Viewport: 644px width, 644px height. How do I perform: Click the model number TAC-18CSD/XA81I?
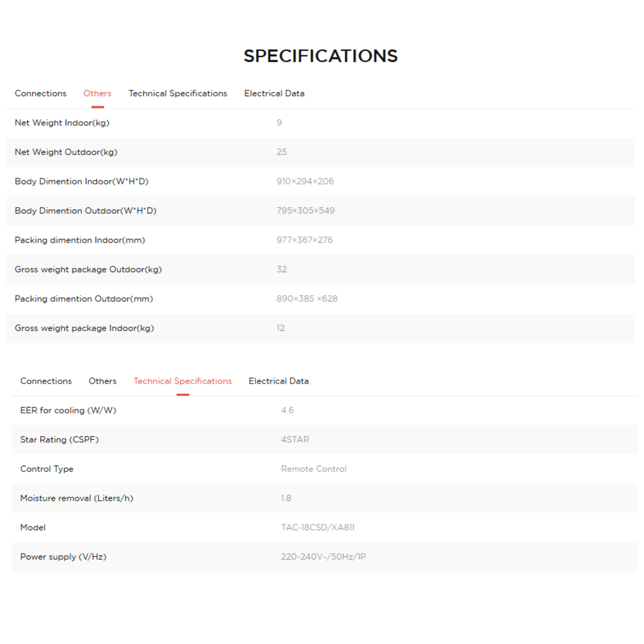click(x=318, y=527)
